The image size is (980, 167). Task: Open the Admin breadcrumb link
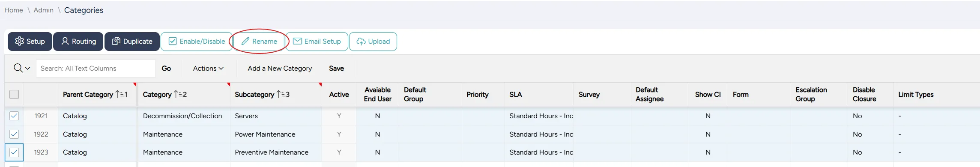click(44, 10)
